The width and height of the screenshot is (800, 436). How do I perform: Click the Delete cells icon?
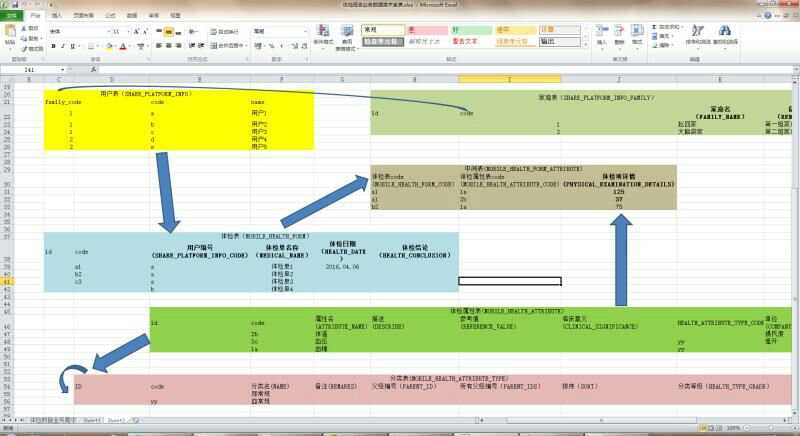tap(621, 33)
